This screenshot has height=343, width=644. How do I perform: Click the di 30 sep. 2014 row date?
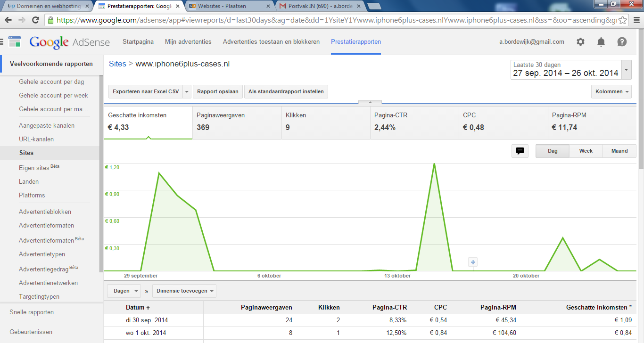pyautogui.click(x=147, y=320)
